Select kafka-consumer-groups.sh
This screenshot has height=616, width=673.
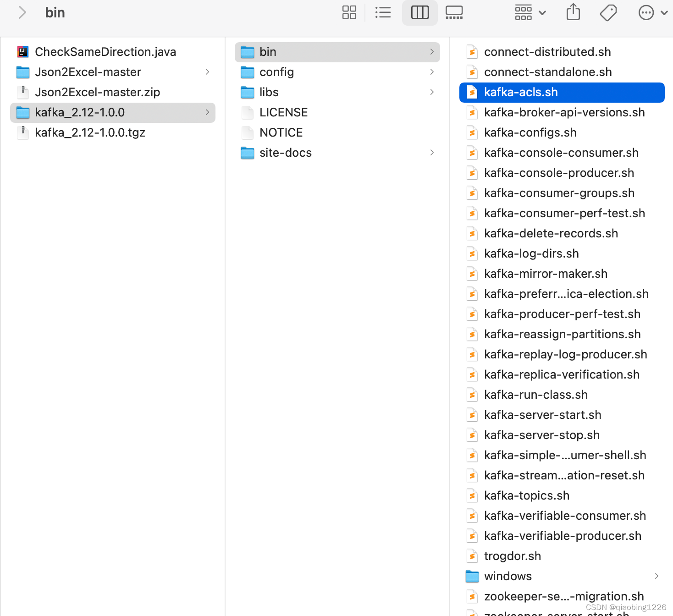pyautogui.click(x=562, y=193)
